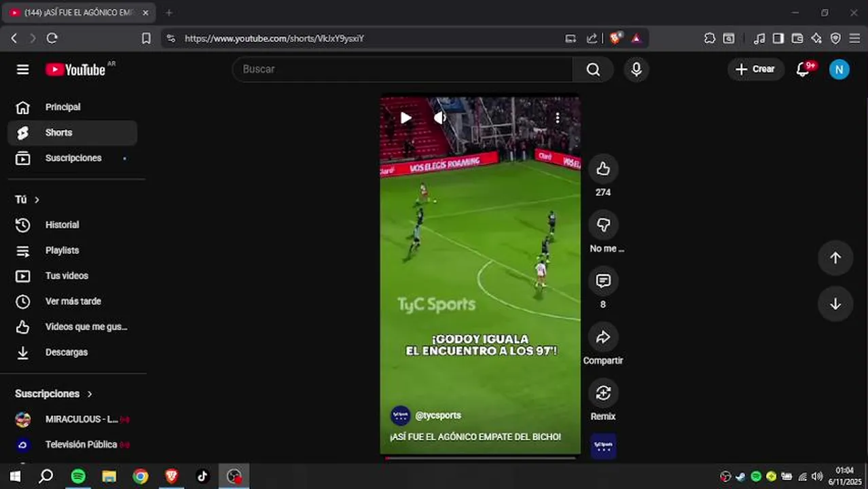Open Playlists
868x489 pixels.
pyautogui.click(x=73, y=251)
